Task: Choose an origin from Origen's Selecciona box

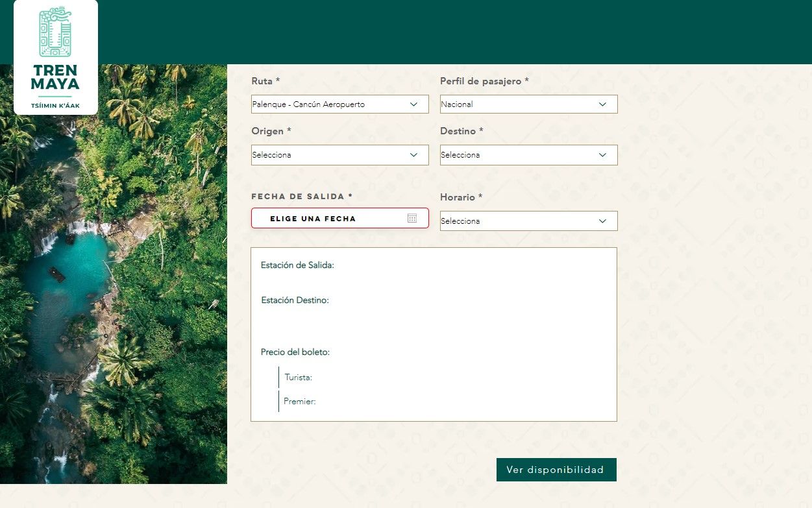Action: point(331,155)
